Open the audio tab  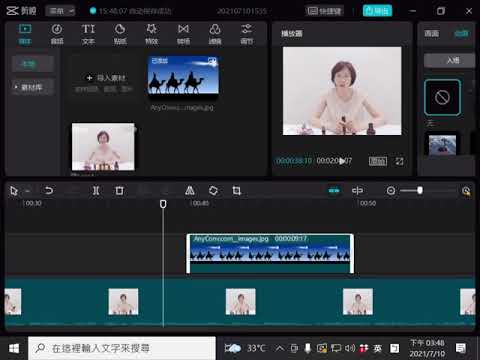click(x=57, y=34)
